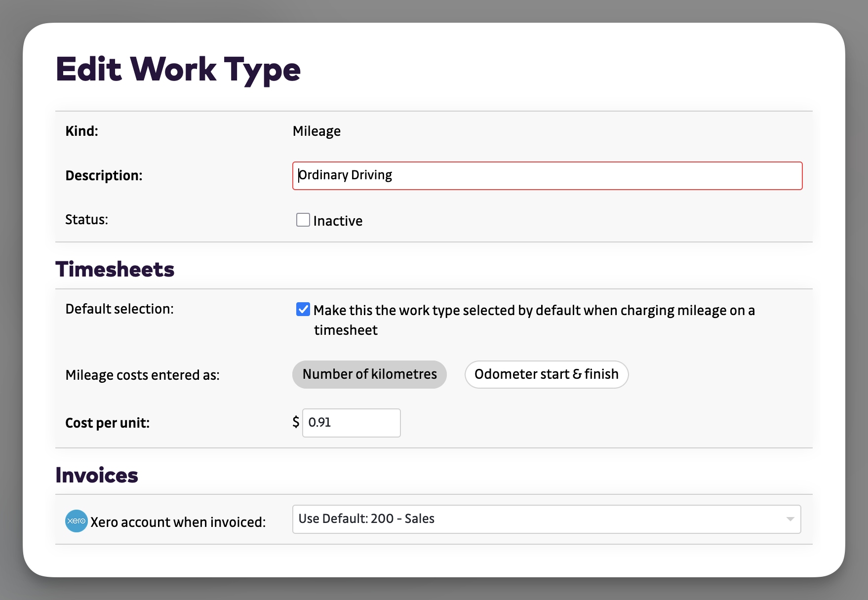This screenshot has height=600, width=868.
Task: Click the 'Edit Work Type' page heading
Action: click(178, 70)
